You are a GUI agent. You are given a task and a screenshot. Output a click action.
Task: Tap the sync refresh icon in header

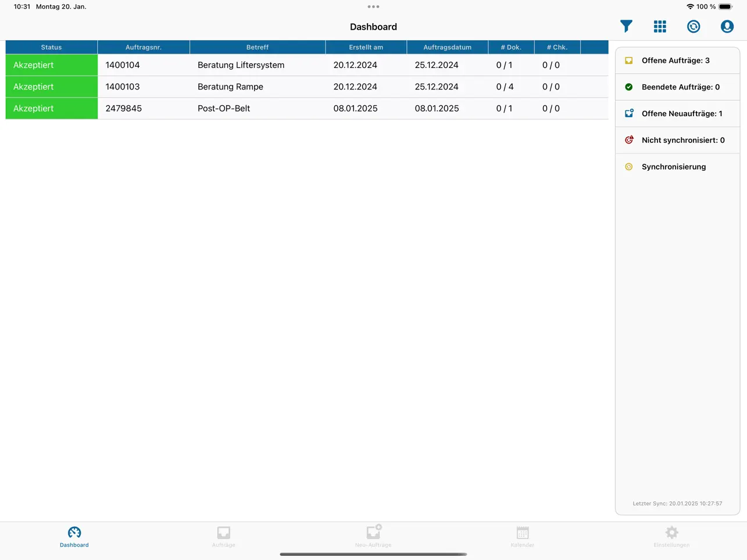click(x=694, y=26)
